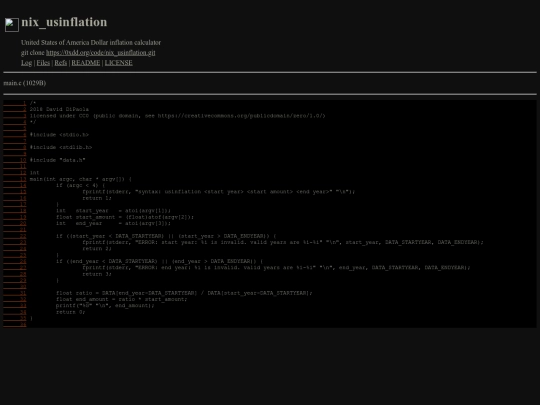Click the 'ERROR: start year' fprintf line

pyautogui.click(x=283, y=242)
